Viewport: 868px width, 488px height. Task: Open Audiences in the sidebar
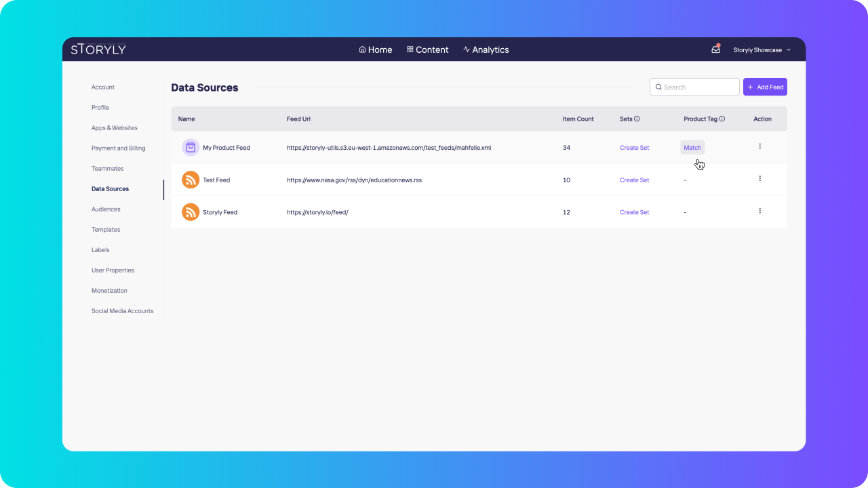click(x=106, y=209)
